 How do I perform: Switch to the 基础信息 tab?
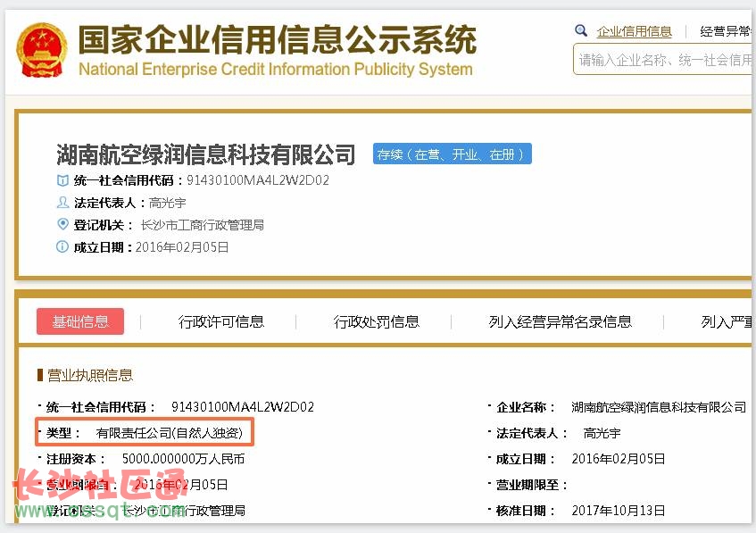pos(80,321)
